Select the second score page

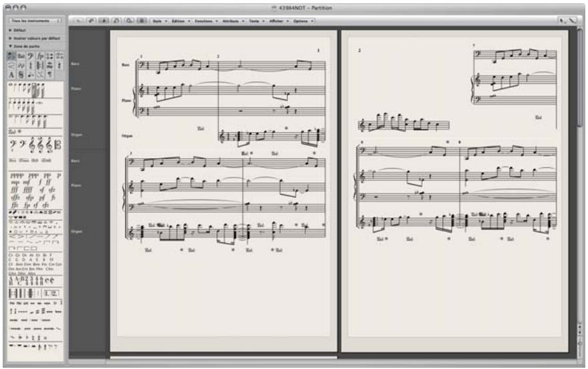pos(454,191)
